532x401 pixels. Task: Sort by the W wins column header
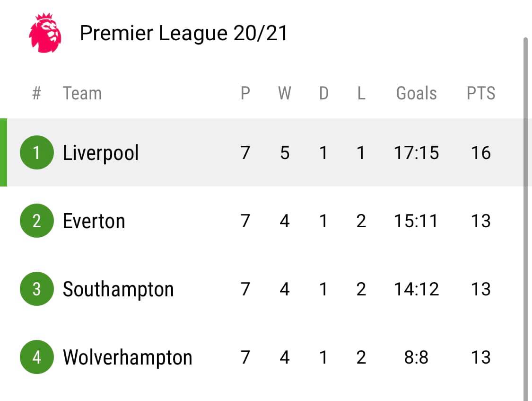coord(285,93)
